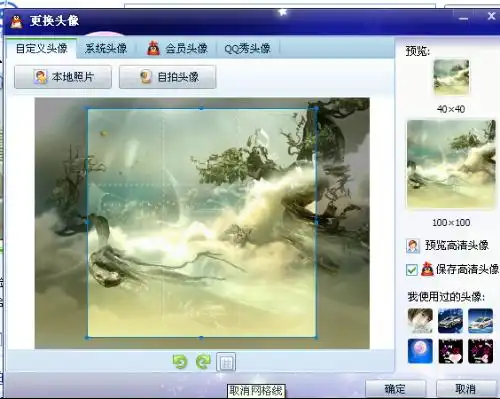The width and height of the screenshot is (500, 399).
Task: Rotate image clockwise with right green arrow
Action: click(203, 362)
